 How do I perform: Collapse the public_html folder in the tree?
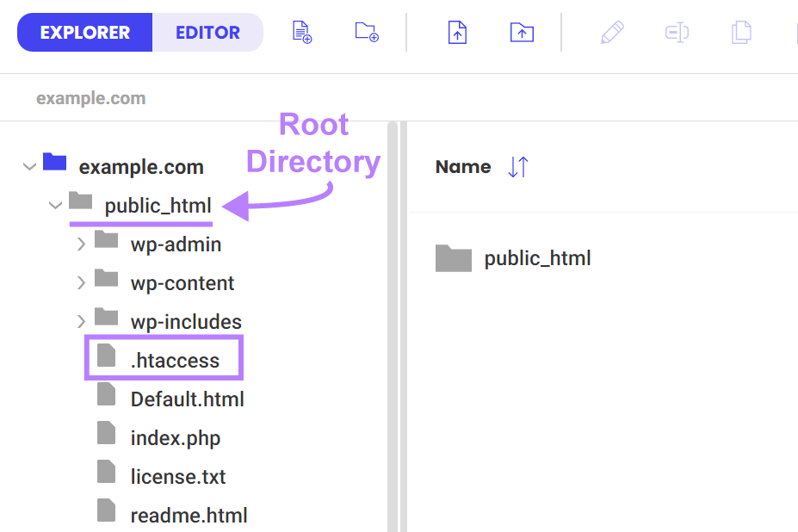click(55, 205)
